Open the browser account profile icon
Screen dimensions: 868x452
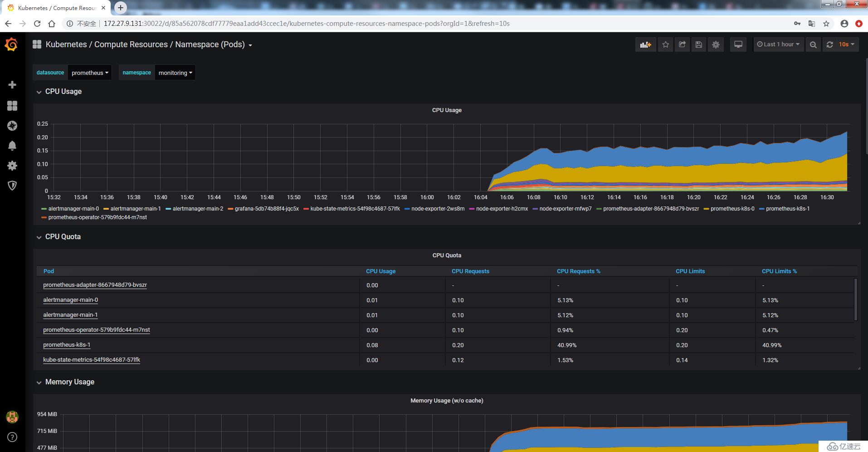(x=844, y=24)
